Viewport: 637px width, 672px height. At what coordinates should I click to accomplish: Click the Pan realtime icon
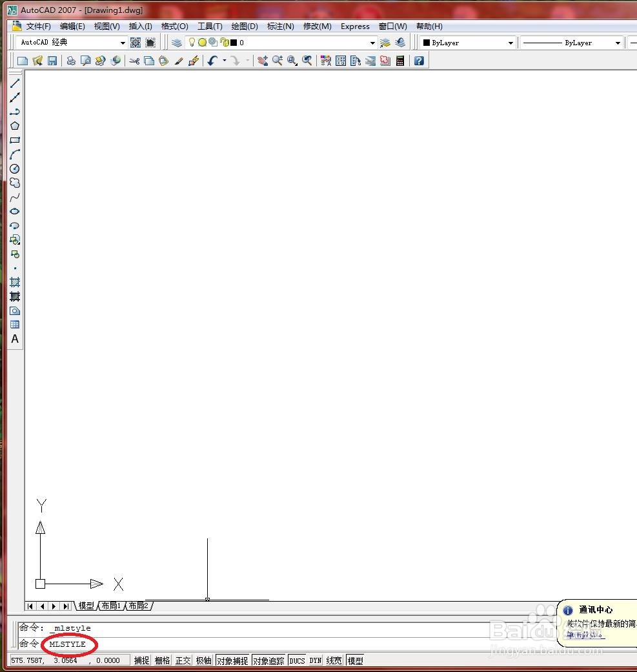coord(263,61)
